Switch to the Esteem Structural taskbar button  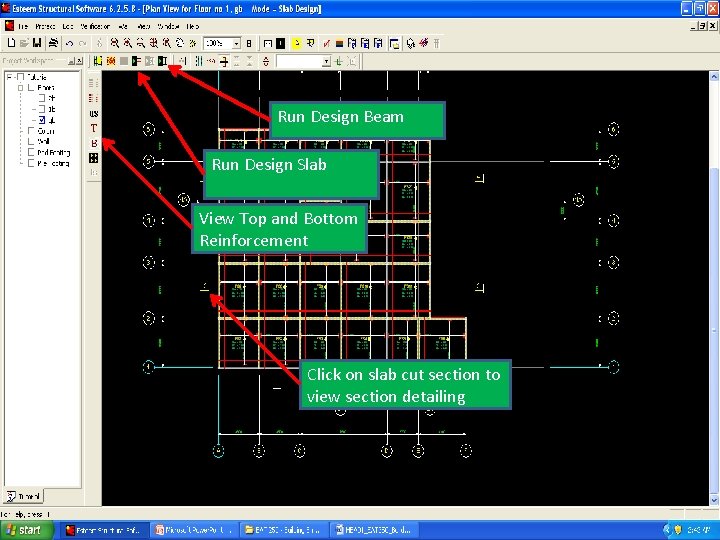click(104, 530)
